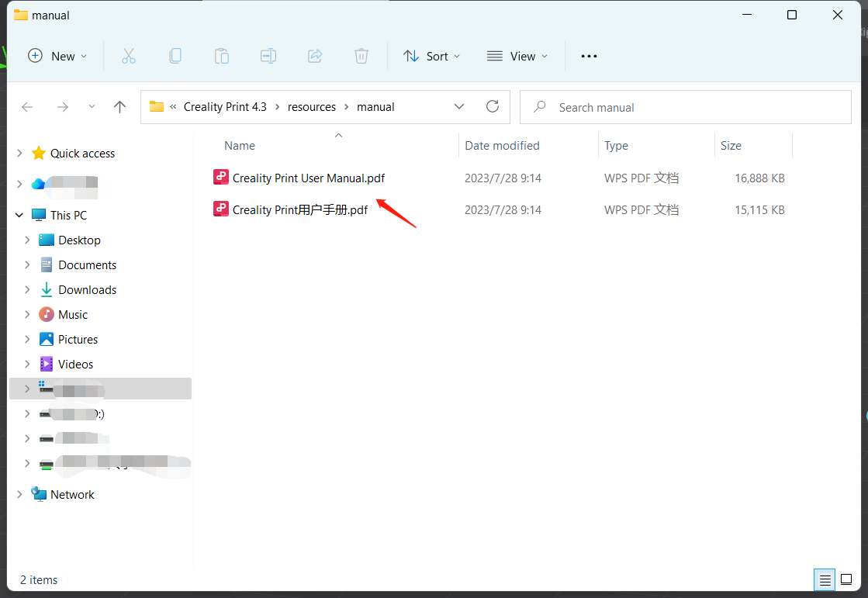The image size is (868, 598).
Task: Expand the Downloads tree node
Action: 27,289
